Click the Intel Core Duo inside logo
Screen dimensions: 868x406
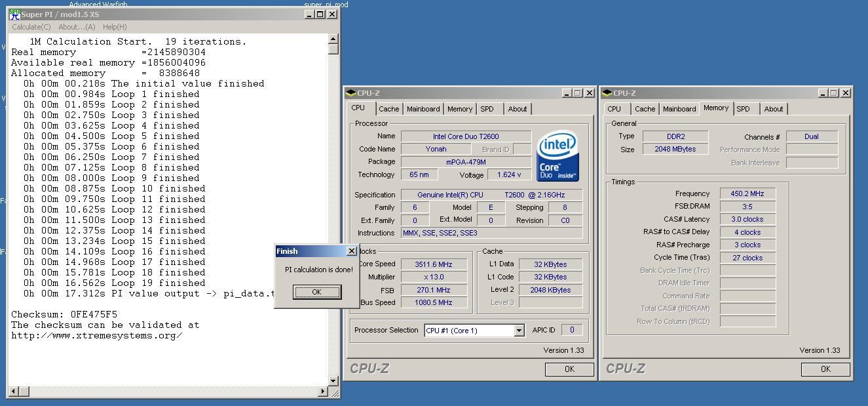pyautogui.click(x=557, y=157)
